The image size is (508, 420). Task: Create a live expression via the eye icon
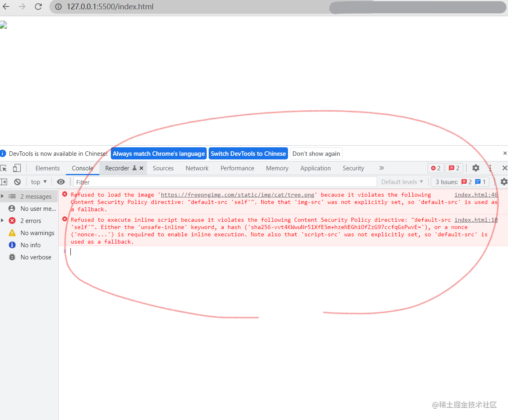[x=61, y=182]
